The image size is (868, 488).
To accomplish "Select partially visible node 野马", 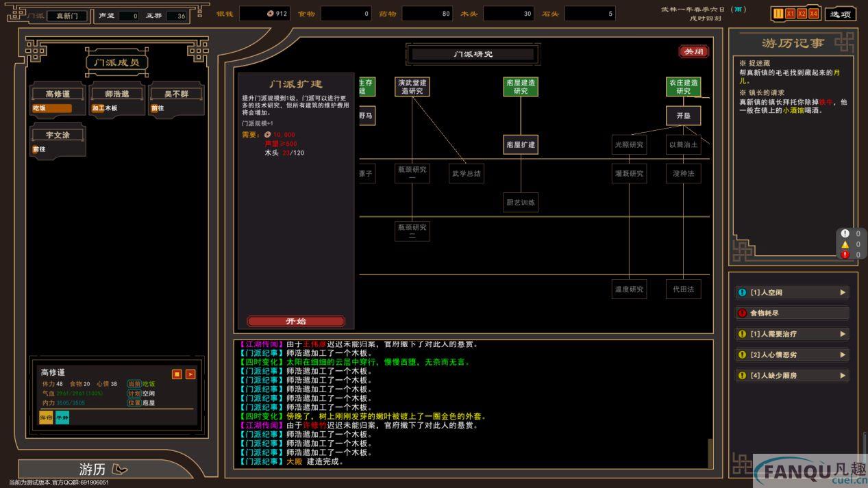I will (367, 116).
